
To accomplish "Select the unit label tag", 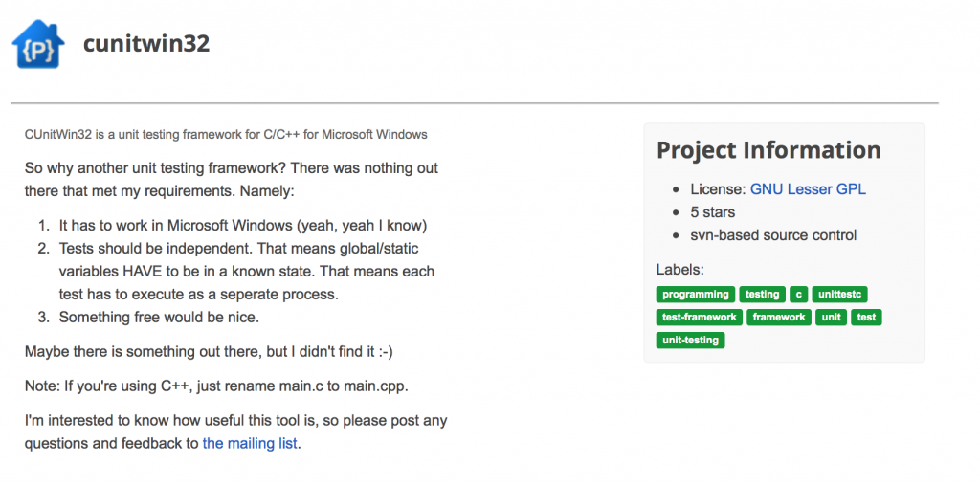I will [831, 318].
